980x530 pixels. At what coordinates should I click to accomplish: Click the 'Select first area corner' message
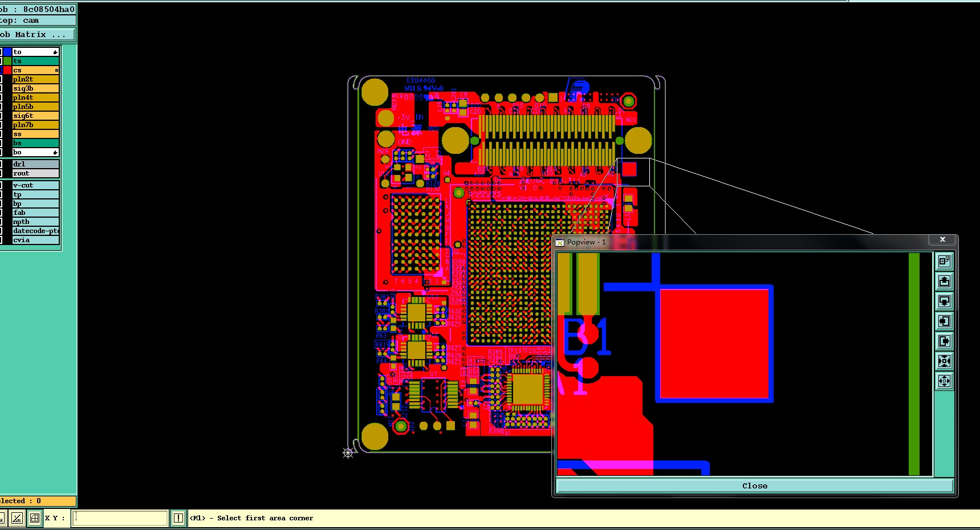click(251, 518)
